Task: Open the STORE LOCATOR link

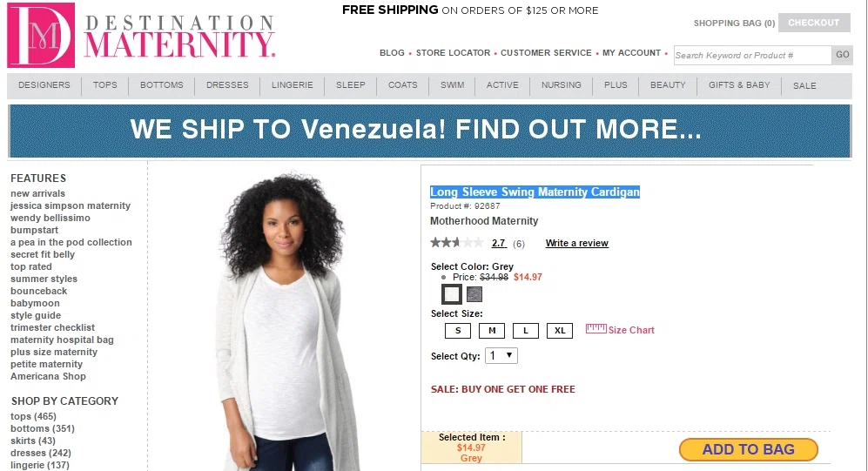Action: [453, 52]
